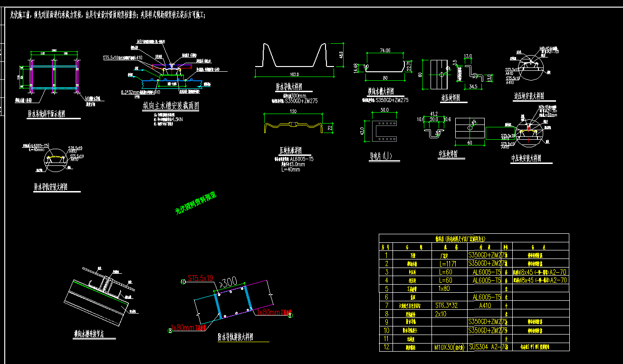The width and height of the screenshot is (623, 364).
Task: Click the green diagonal watermark text
Action: click(x=196, y=203)
